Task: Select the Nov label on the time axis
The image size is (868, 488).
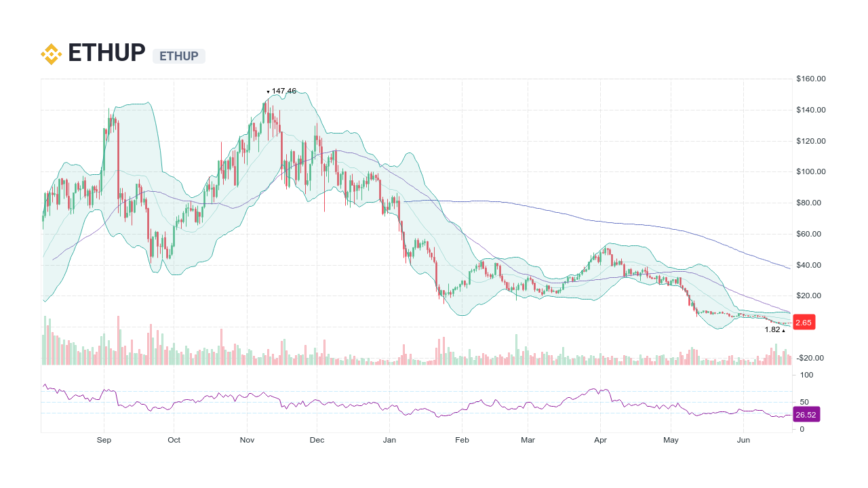Action: [247, 440]
